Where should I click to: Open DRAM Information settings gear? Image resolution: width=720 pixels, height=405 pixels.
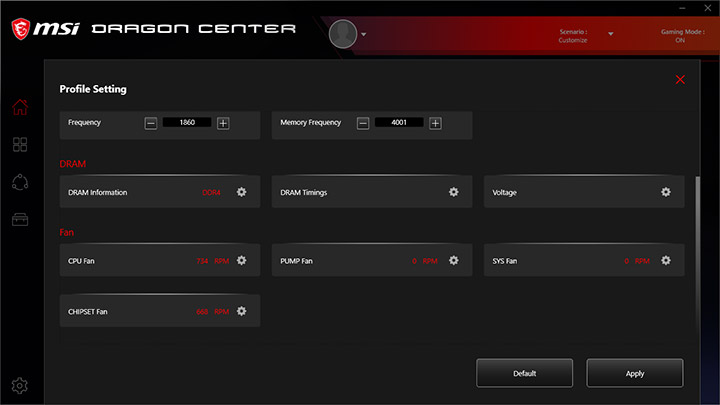(x=242, y=192)
